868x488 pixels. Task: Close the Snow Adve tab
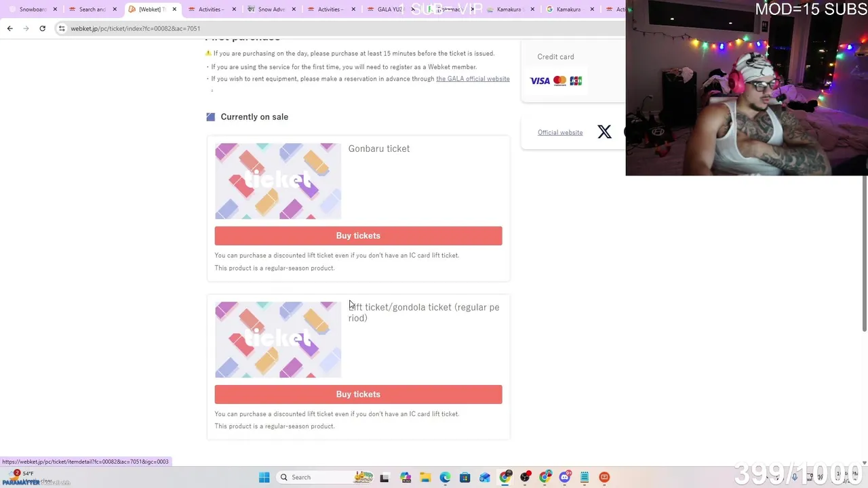(x=294, y=9)
